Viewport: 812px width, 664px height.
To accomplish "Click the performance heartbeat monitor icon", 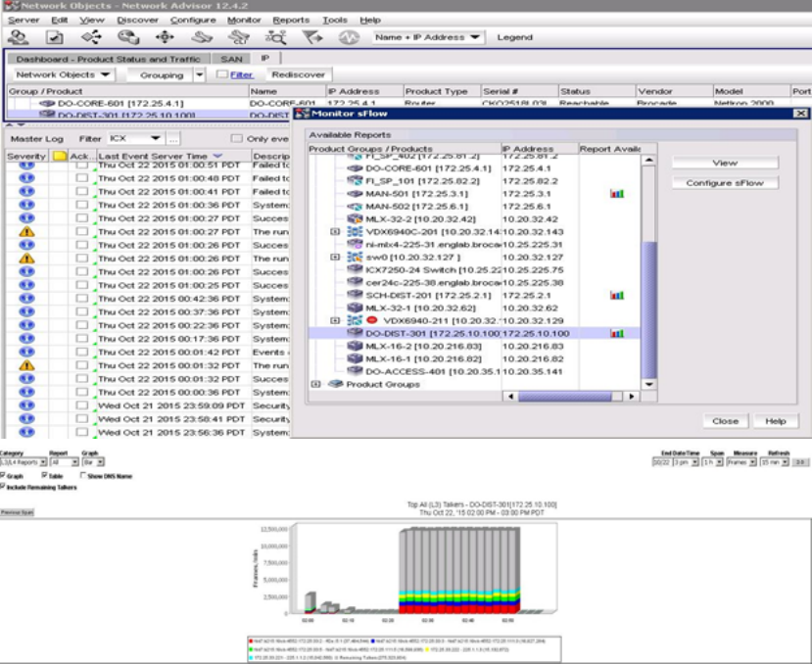I will click(349, 37).
